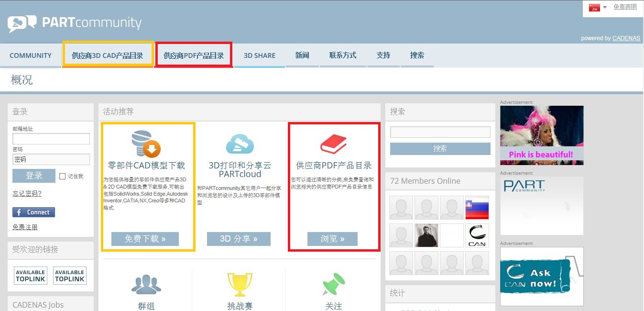Click the Chinese flag language icon

coord(594,7)
